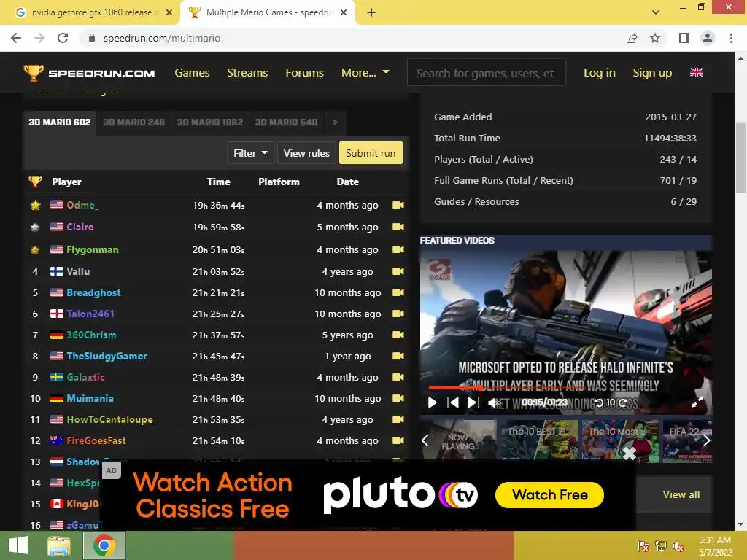This screenshot has width=747, height=560.
Task: Toggle browser side panel icon
Action: 684,38
